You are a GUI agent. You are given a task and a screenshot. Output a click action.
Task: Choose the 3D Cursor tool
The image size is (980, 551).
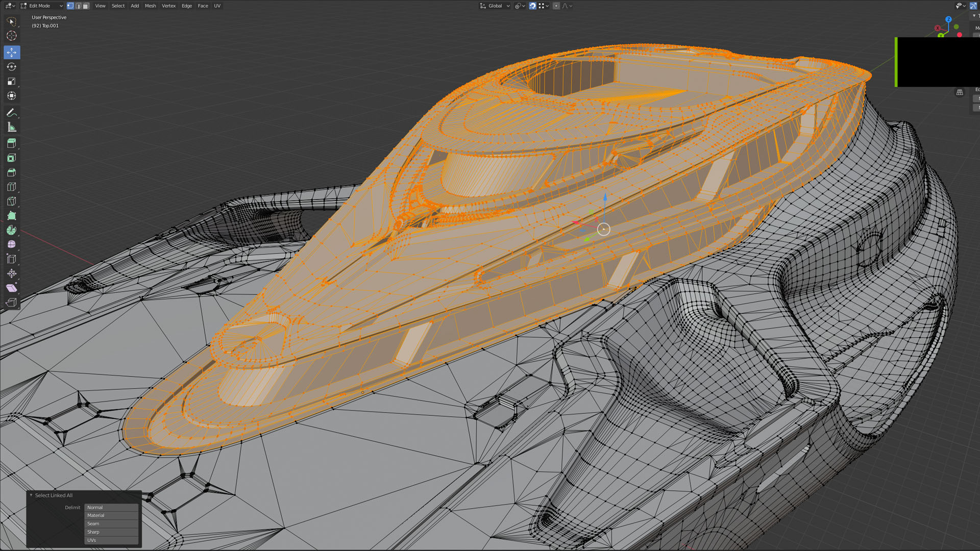11,36
